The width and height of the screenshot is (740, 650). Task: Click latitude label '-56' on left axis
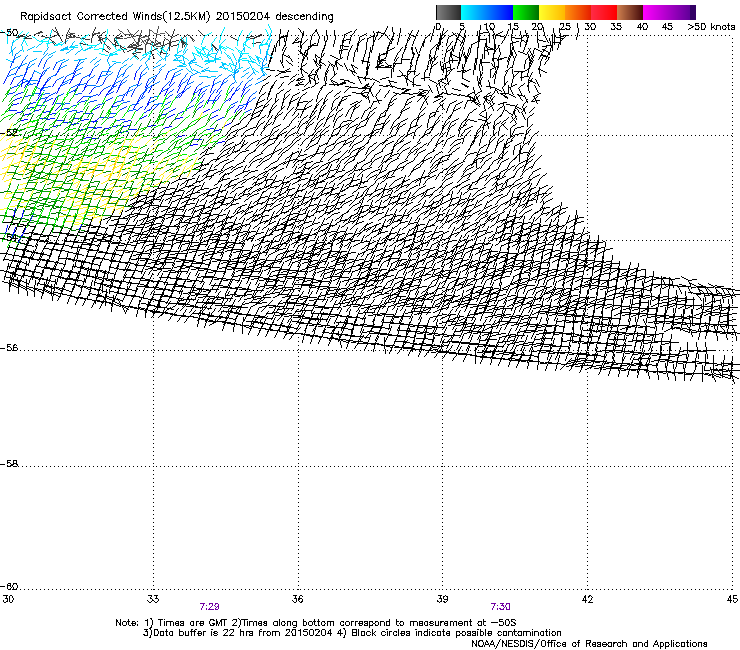tap(9, 347)
